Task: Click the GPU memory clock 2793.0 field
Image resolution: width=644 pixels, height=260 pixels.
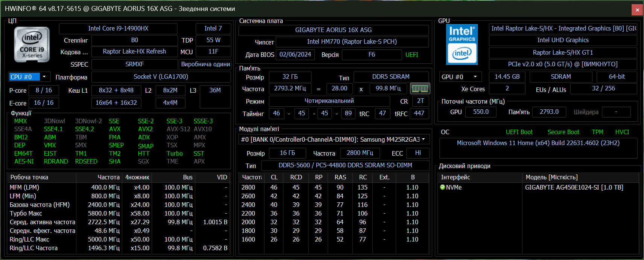Action: click(x=549, y=112)
